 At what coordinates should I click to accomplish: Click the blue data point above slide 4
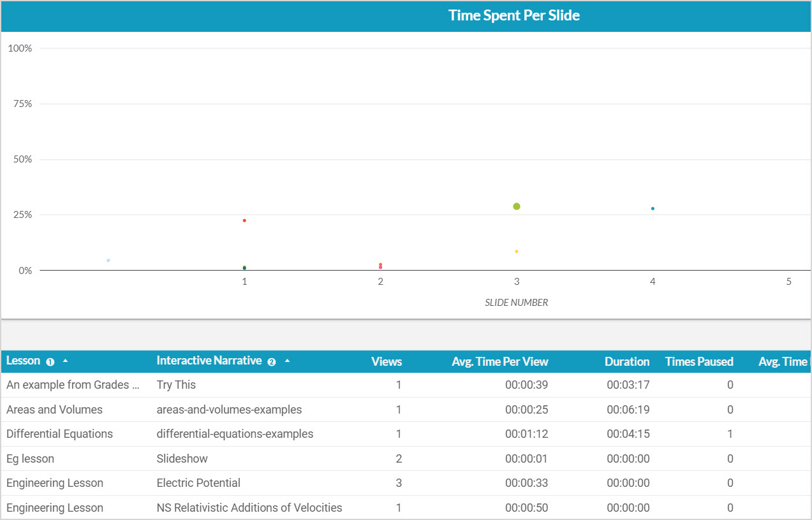[653, 208]
